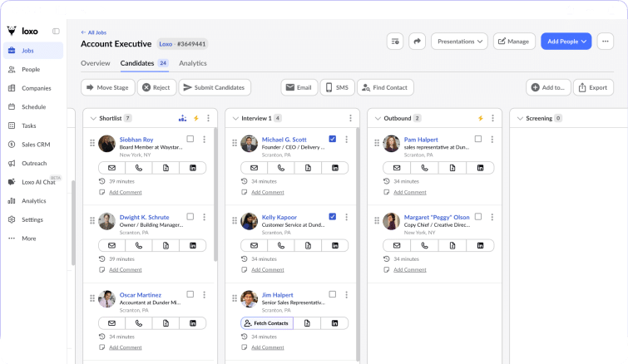Open Shortlist column three-dot menu
This screenshot has width=628, height=364.
(x=208, y=118)
